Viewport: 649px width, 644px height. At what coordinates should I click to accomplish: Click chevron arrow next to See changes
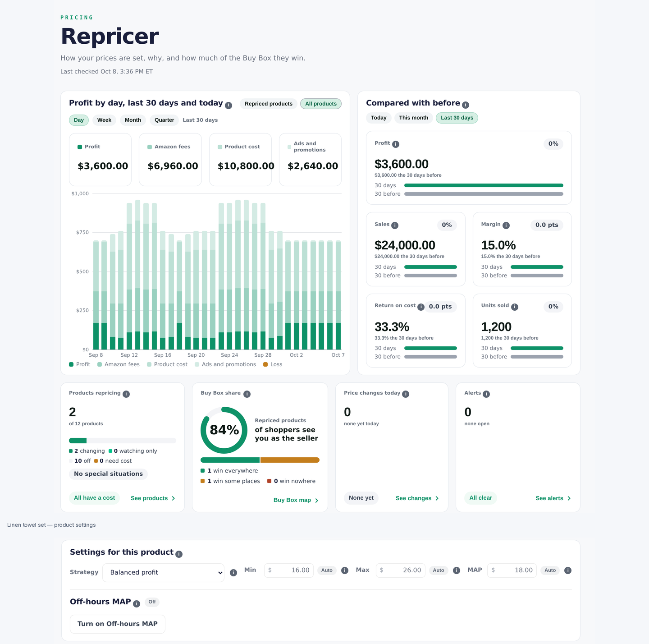[437, 498]
